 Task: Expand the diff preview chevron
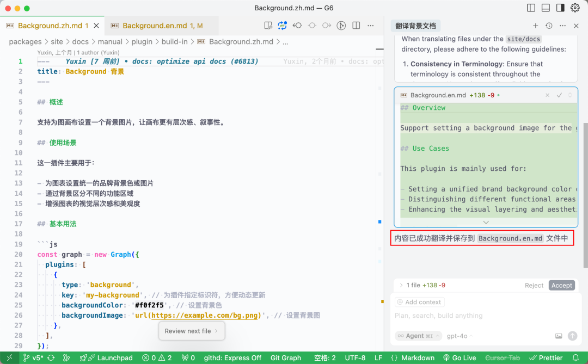pos(486,222)
